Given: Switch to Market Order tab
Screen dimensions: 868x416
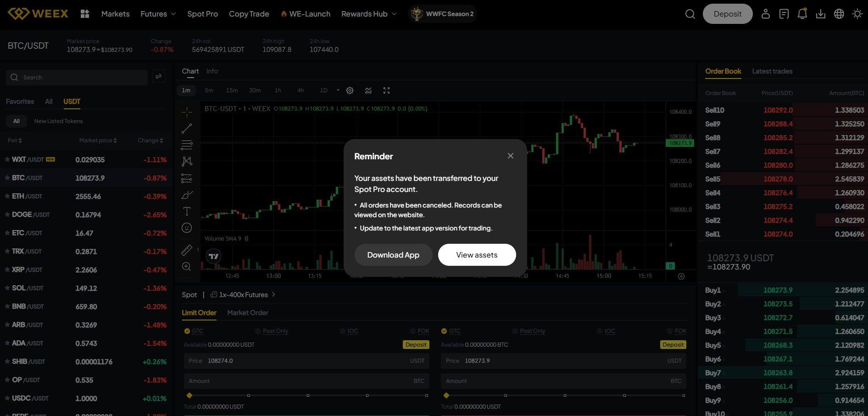Looking at the screenshot, I should click(x=247, y=313).
